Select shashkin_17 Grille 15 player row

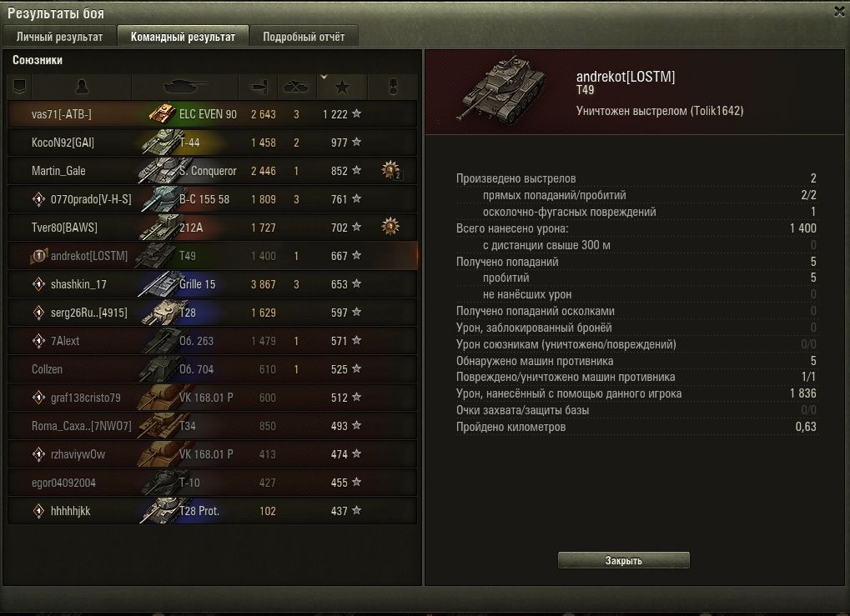213,284
